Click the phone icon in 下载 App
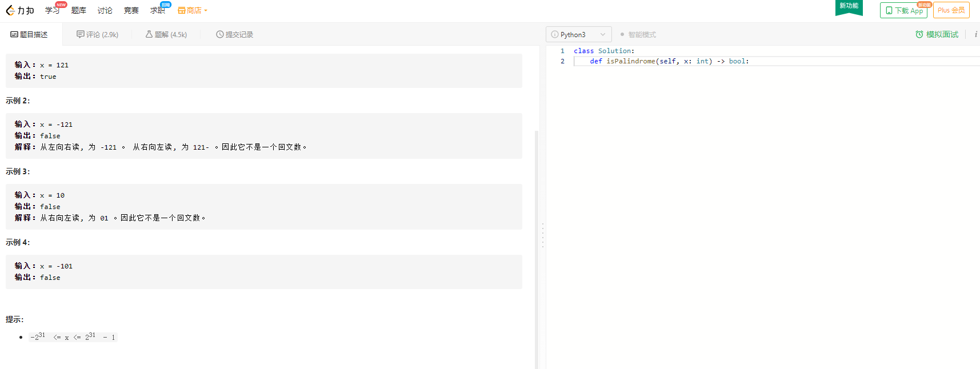Screen dimensions: 980x369 889,10
